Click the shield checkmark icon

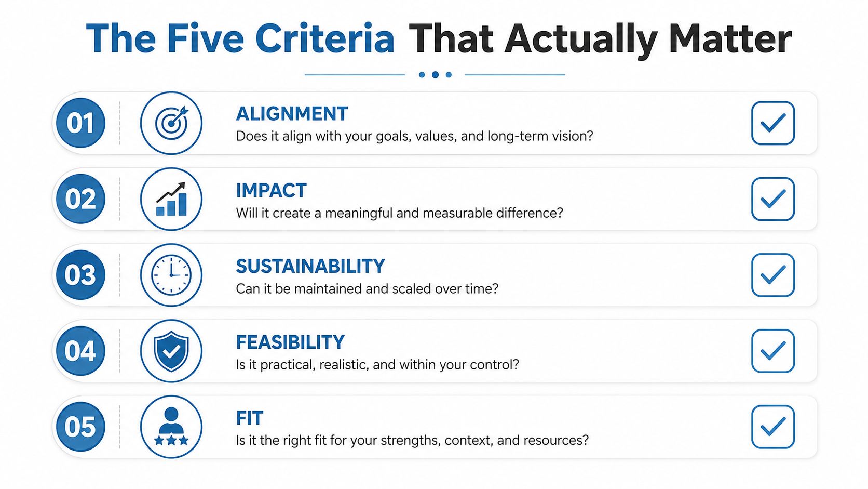(171, 351)
